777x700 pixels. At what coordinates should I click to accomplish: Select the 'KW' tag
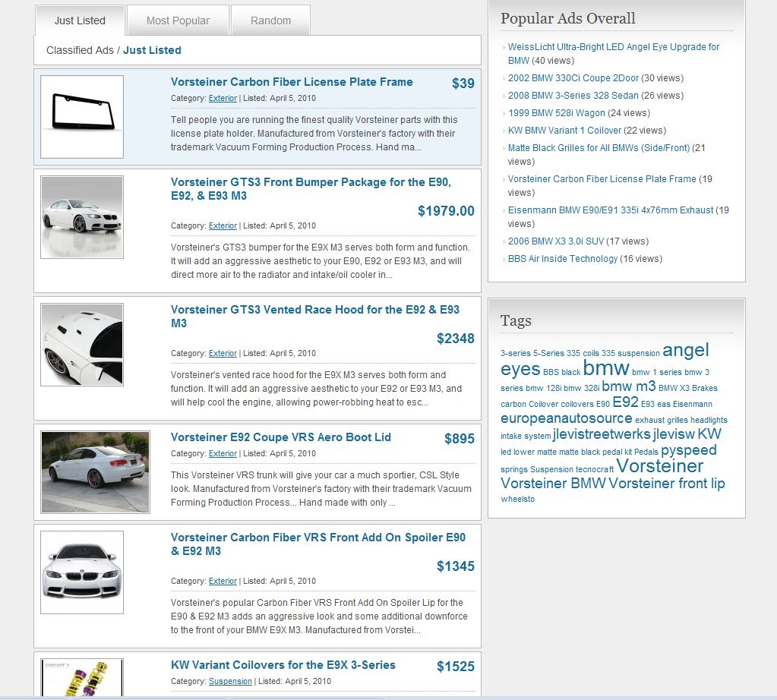click(x=709, y=434)
